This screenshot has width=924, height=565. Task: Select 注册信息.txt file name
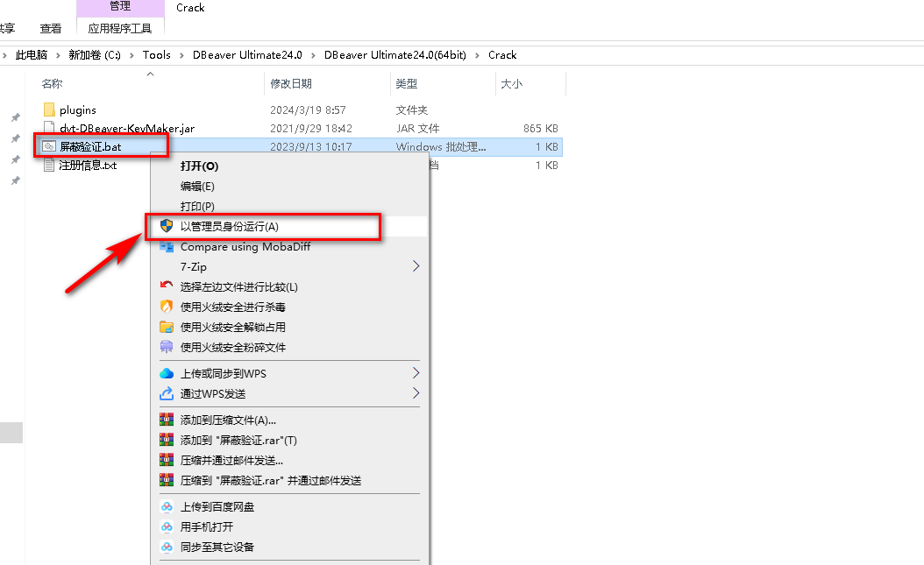88,166
